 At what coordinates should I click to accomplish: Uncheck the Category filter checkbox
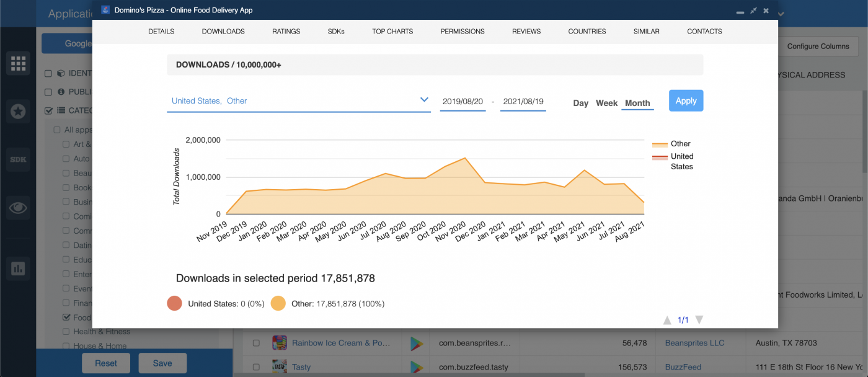point(48,110)
